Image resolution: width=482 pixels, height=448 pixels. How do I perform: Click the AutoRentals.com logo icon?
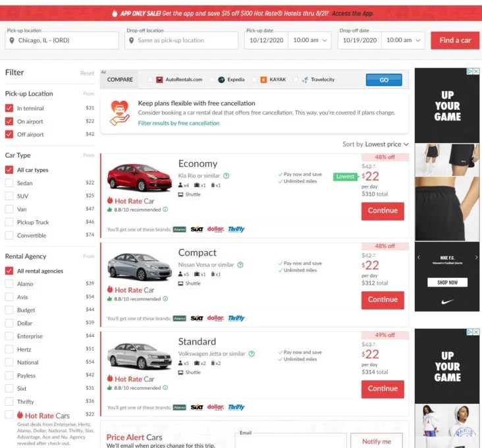[159, 80]
